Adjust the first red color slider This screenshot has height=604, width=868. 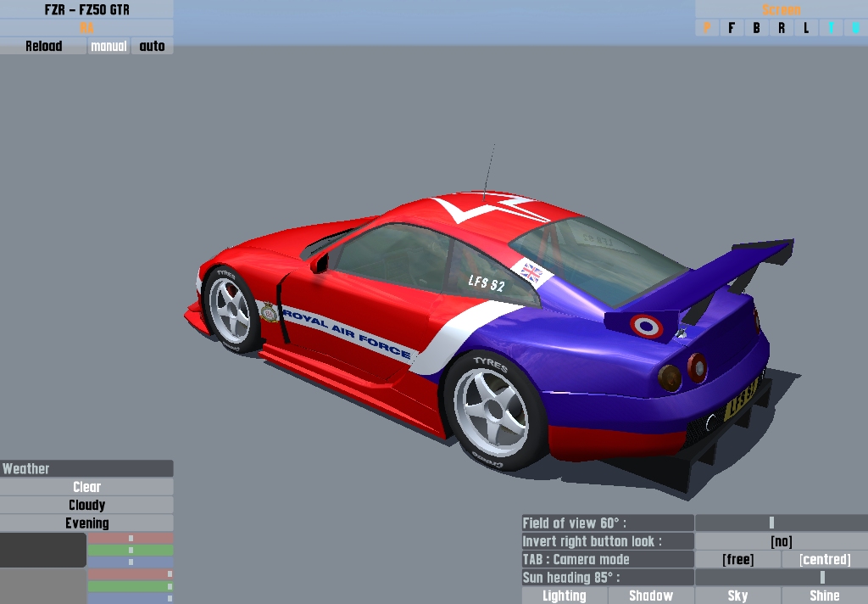click(131, 538)
